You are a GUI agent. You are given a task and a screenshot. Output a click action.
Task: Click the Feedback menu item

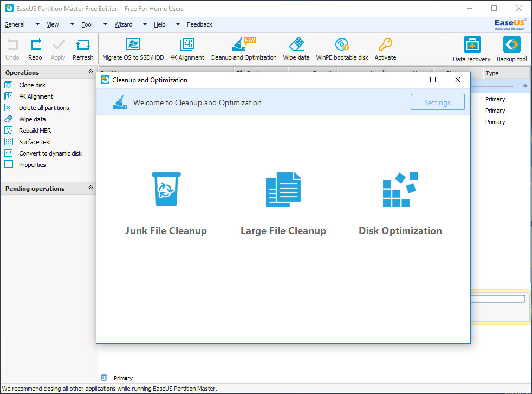[x=199, y=24]
